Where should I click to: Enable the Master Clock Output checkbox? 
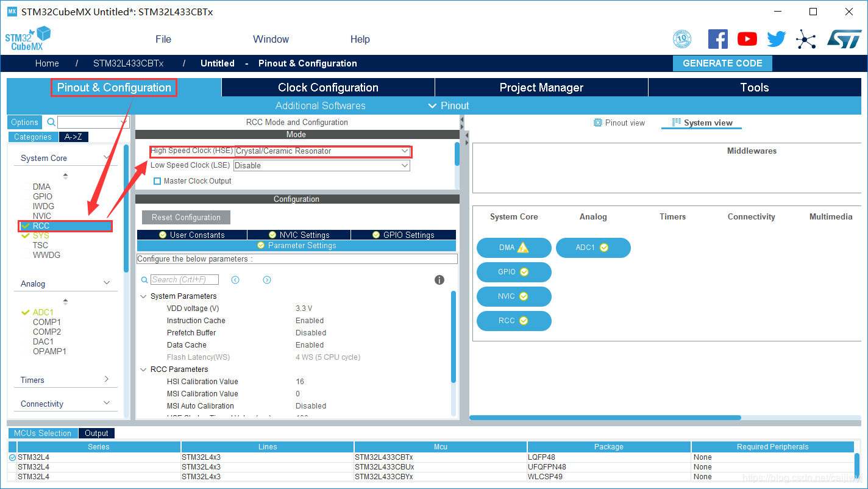tap(157, 181)
